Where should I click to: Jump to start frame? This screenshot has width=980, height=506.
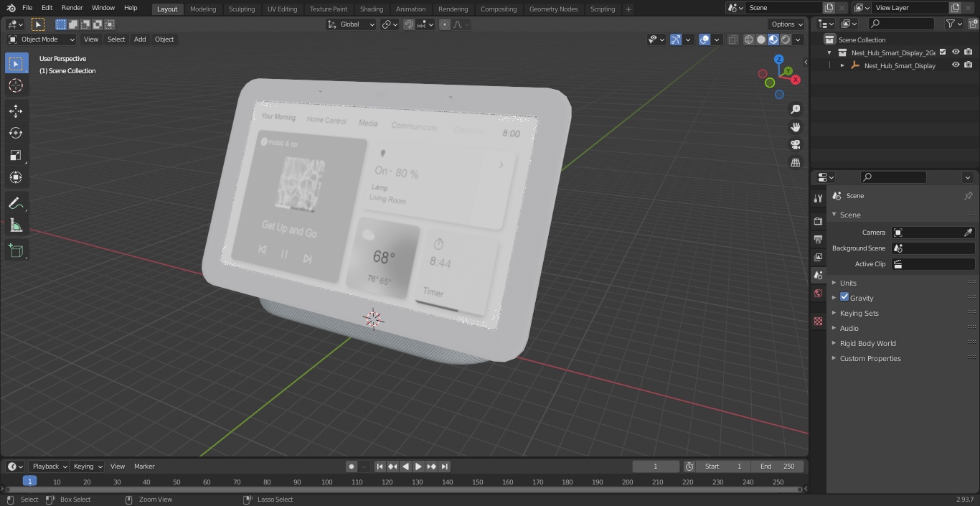click(x=380, y=467)
